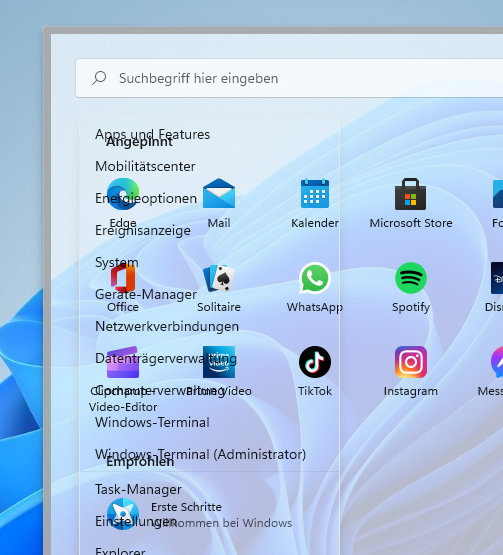503x555 pixels.
Task: Launch Microsoft Store from pinned apps
Action: pyautogui.click(x=410, y=194)
